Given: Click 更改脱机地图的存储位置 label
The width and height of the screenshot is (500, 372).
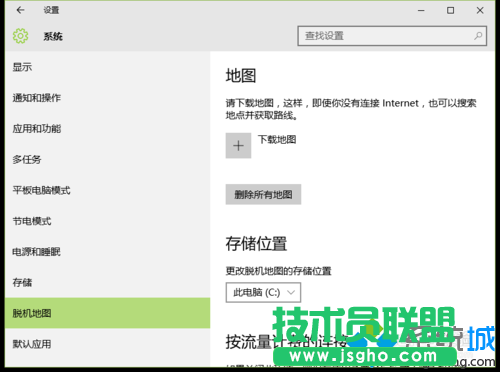Looking at the screenshot, I should coord(279,271).
